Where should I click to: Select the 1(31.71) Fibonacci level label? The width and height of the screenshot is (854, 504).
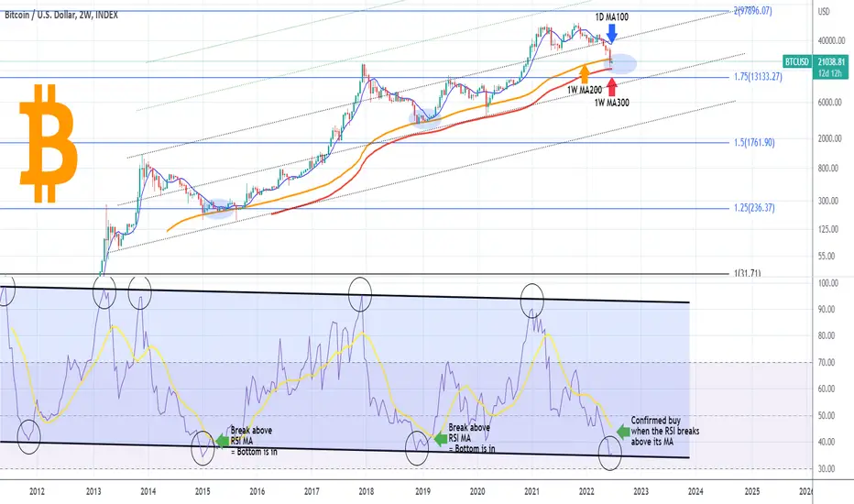747,273
